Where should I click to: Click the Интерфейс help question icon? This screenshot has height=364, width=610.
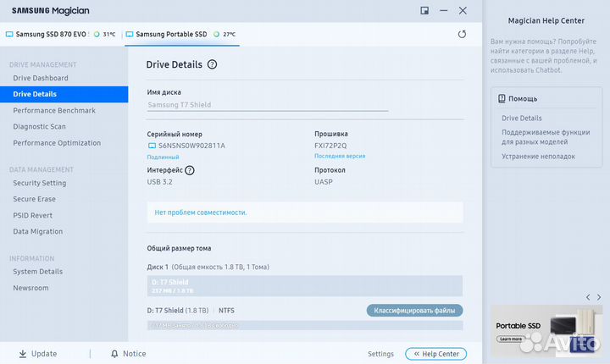(190, 170)
